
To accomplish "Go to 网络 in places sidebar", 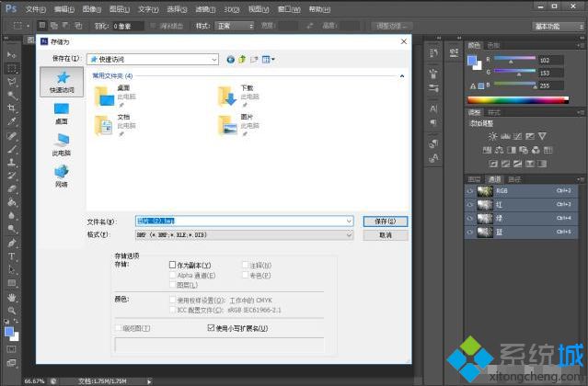I will tap(62, 176).
